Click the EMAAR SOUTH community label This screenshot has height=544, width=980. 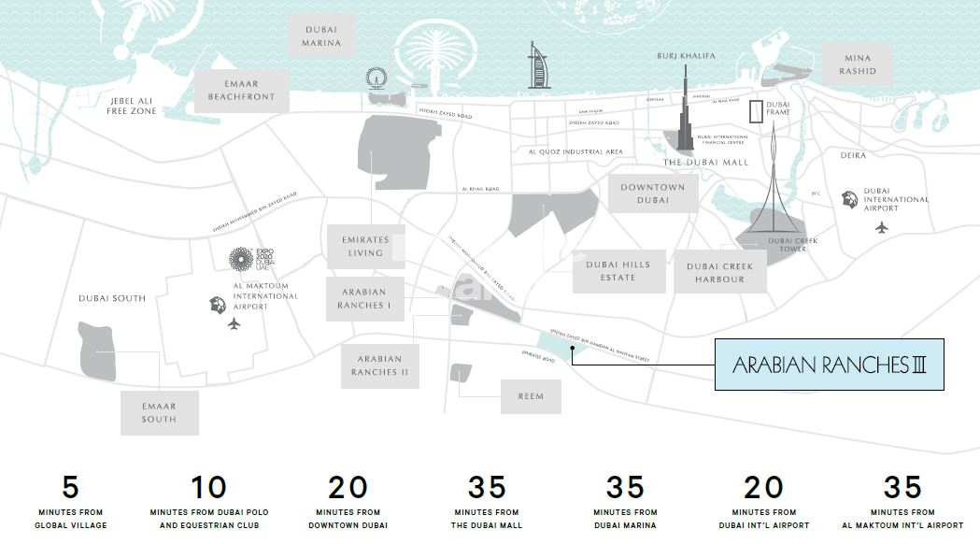tap(159, 411)
